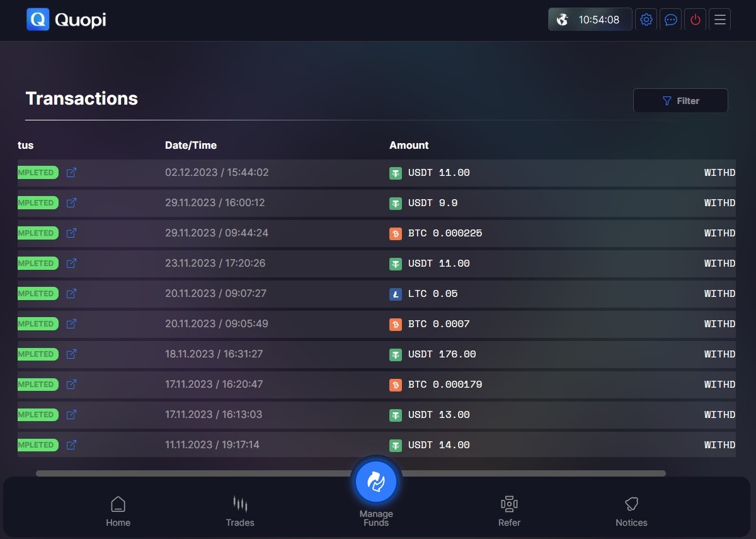Click the horizontal table scrollbar
This screenshot has width=756, height=539.
point(351,473)
